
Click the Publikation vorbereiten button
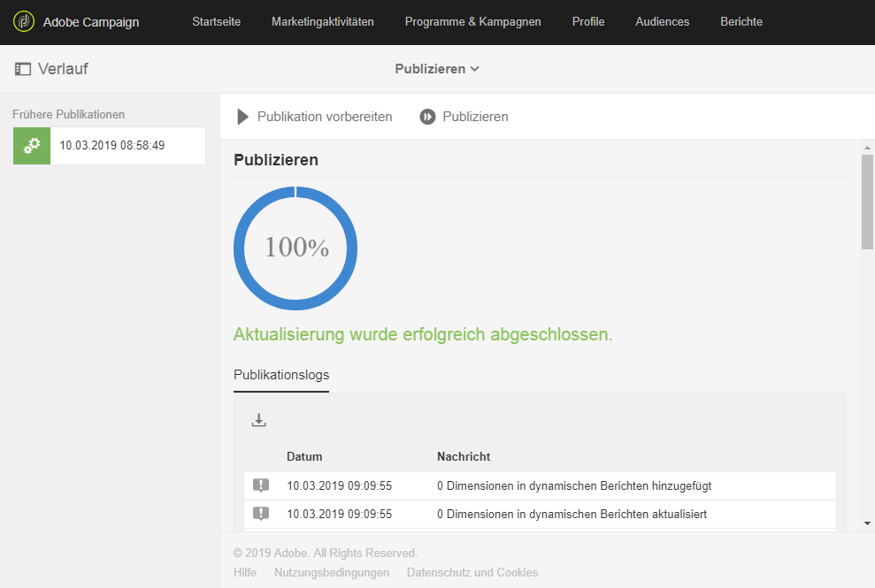pyautogui.click(x=315, y=117)
